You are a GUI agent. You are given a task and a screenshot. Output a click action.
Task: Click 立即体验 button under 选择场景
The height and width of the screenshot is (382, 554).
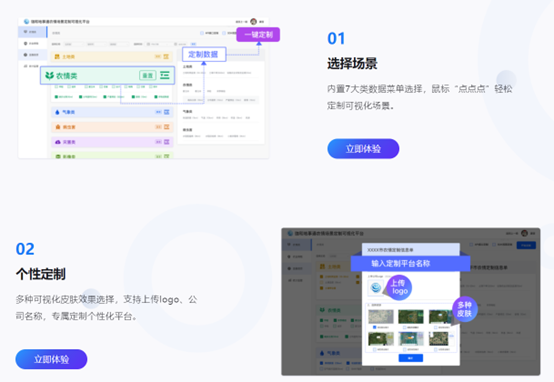(363, 149)
